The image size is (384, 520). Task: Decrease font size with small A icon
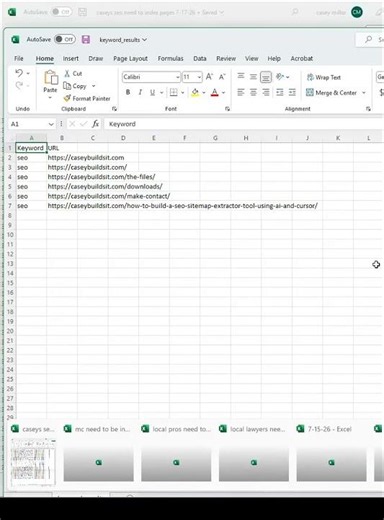tap(222, 77)
